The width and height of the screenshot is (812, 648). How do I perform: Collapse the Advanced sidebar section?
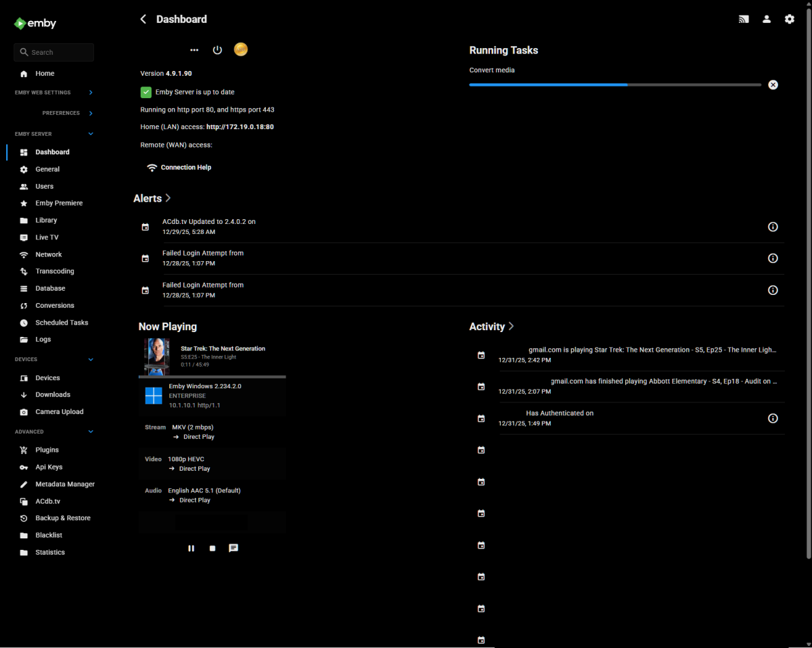(x=91, y=432)
